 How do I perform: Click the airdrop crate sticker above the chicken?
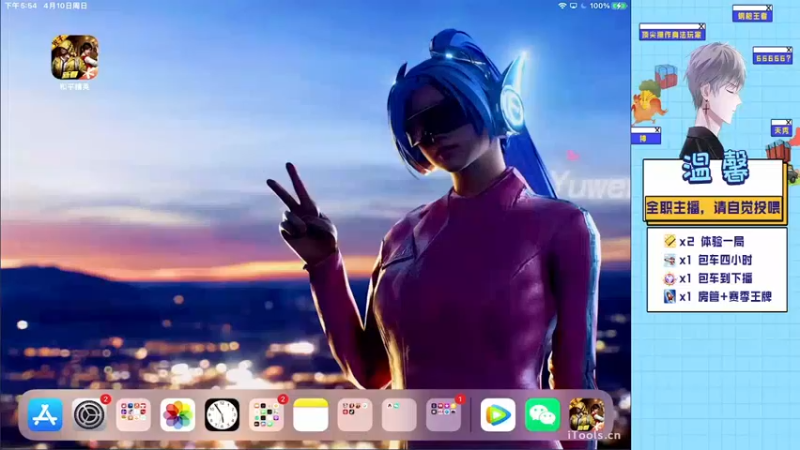[x=666, y=76]
